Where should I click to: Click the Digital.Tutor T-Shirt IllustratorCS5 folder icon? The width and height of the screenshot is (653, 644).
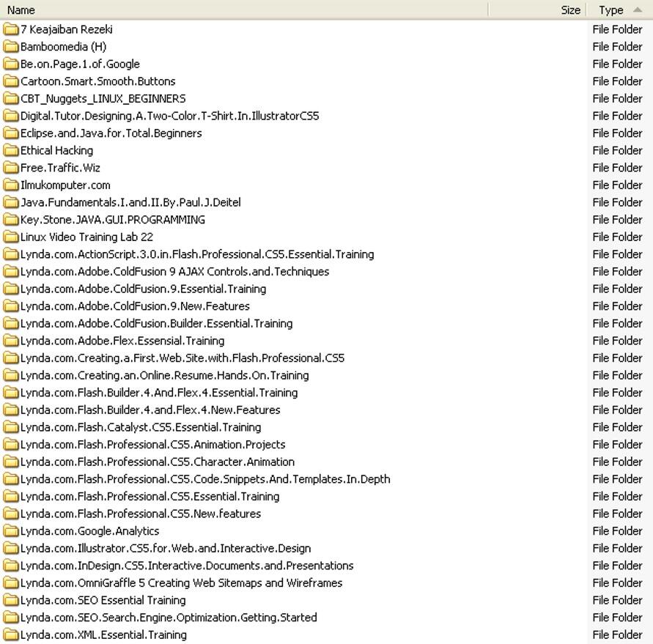11,116
